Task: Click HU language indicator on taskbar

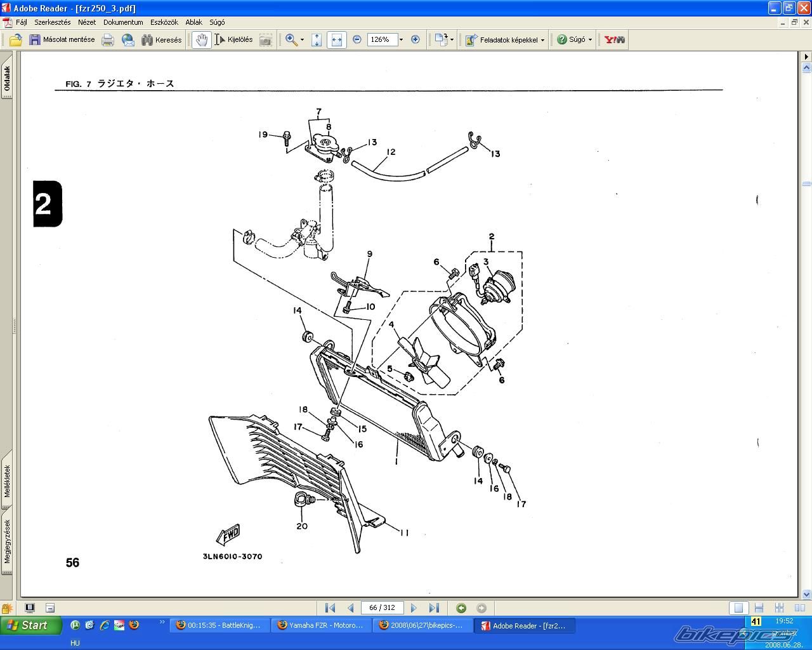Action: (x=75, y=643)
